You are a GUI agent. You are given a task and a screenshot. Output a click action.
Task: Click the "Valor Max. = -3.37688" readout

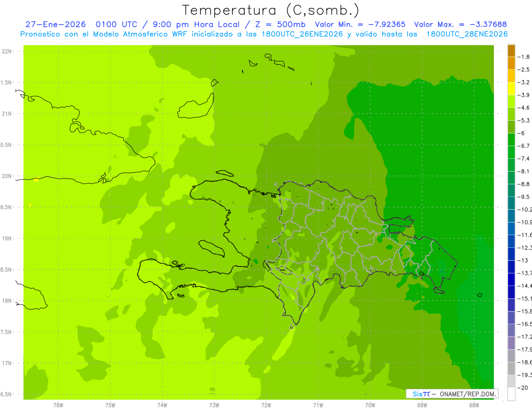(x=460, y=24)
